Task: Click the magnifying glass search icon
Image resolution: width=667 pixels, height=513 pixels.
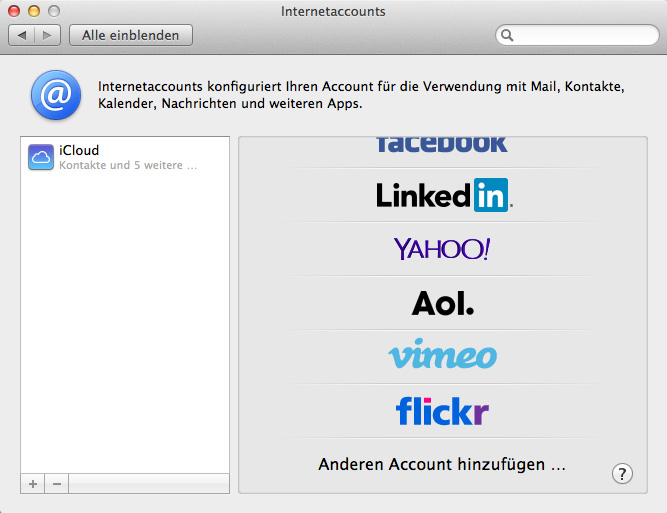Action: [x=507, y=35]
